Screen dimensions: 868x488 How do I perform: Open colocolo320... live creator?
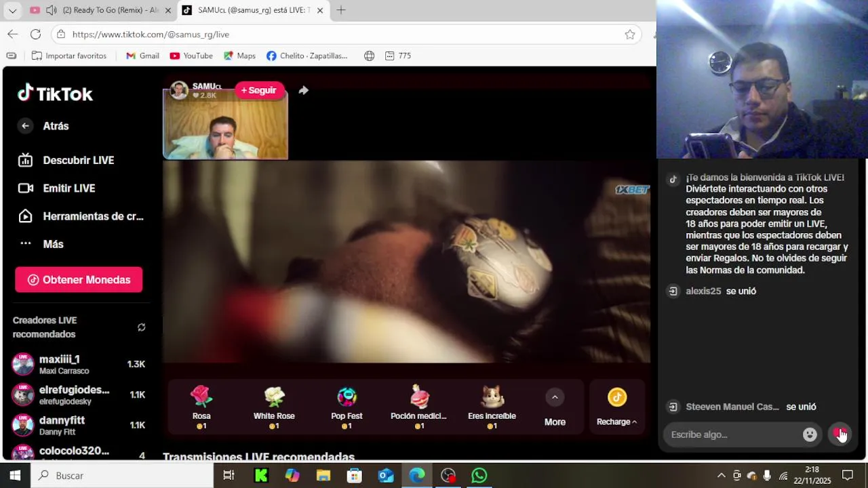pyautogui.click(x=79, y=452)
